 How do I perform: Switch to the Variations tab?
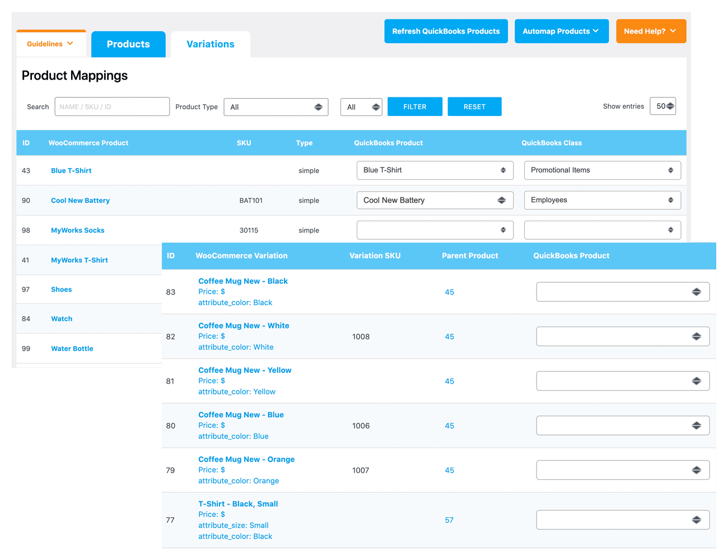point(210,44)
